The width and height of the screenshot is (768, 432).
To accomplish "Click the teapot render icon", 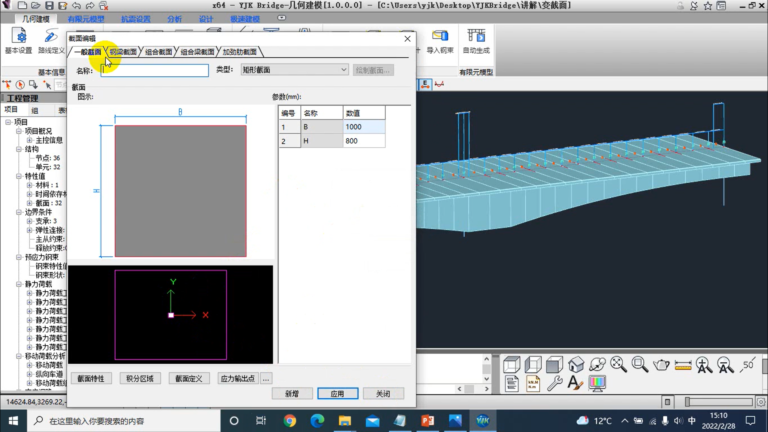I will coord(661,364).
